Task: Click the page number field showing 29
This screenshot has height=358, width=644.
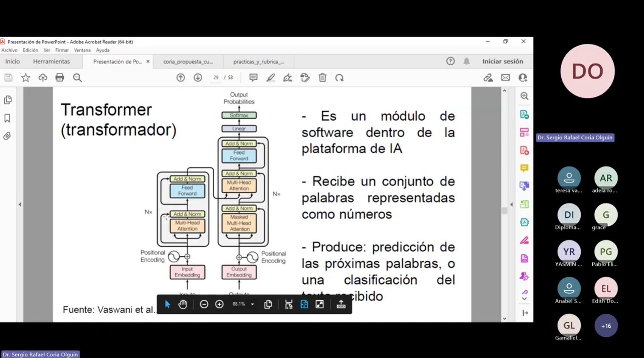Action: pos(216,78)
